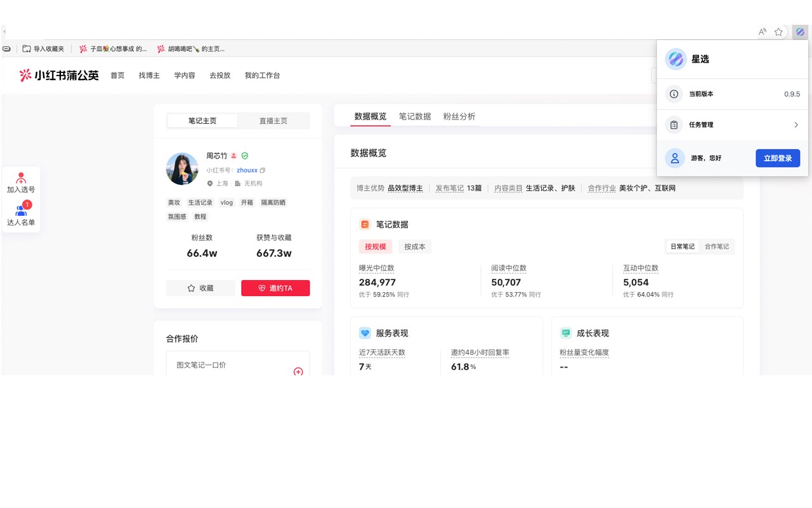Click the vlog tag
This screenshot has width=812, height=508.
(226, 203)
